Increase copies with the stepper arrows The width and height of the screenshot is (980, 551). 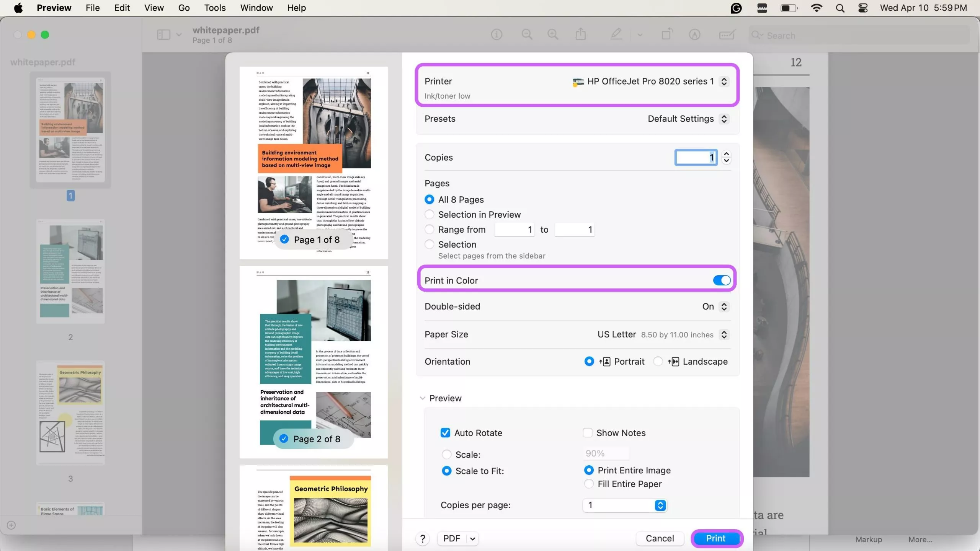(726, 154)
